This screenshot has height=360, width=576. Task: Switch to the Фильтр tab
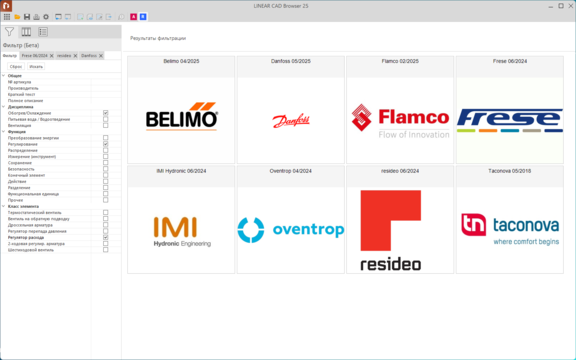(x=10, y=55)
